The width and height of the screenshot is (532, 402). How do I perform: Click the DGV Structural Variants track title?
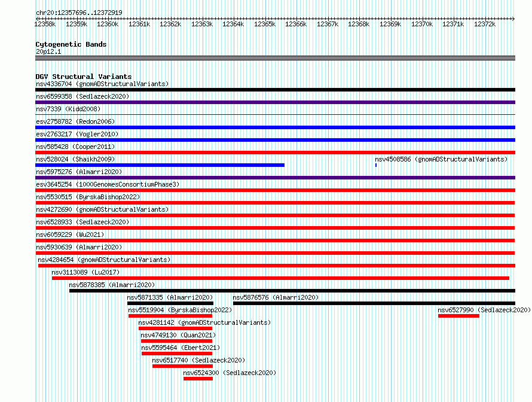84,77
